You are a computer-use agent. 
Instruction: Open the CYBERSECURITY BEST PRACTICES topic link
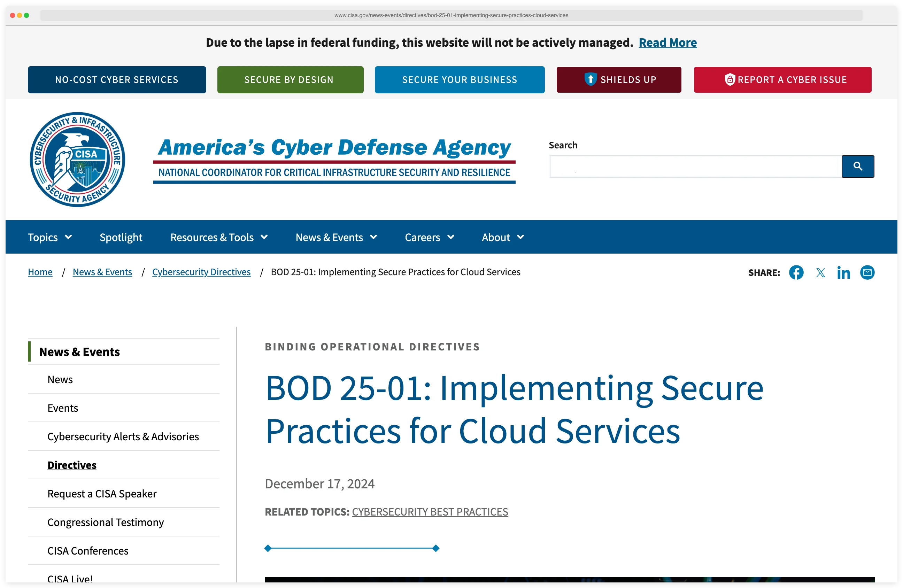pyautogui.click(x=430, y=512)
